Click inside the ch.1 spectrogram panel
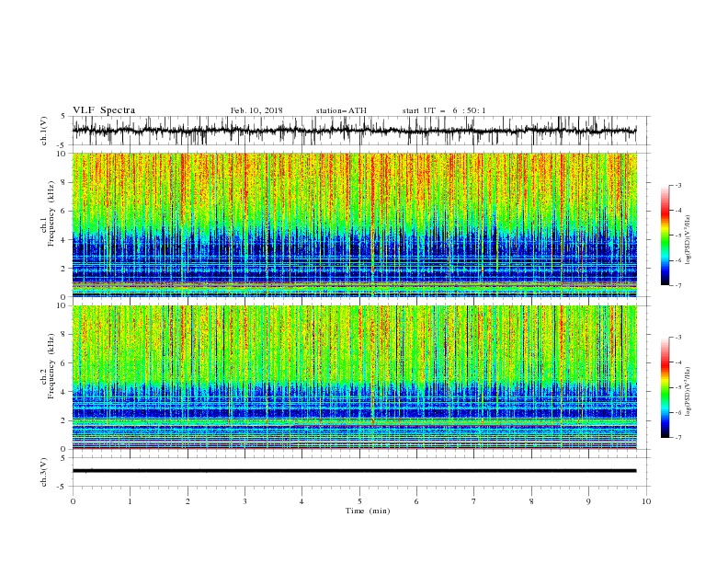Viewport: 728px width, 563px height. (354, 224)
